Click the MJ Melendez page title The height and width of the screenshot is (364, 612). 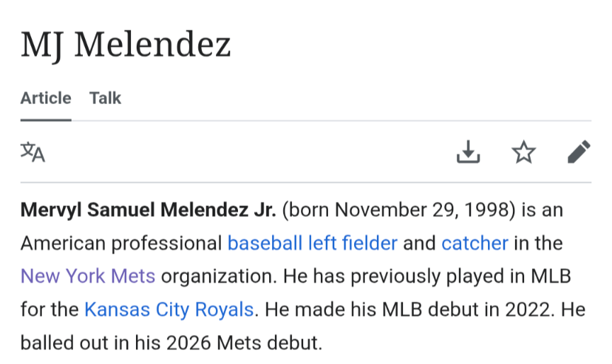pyautogui.click(x=126, y=45)
